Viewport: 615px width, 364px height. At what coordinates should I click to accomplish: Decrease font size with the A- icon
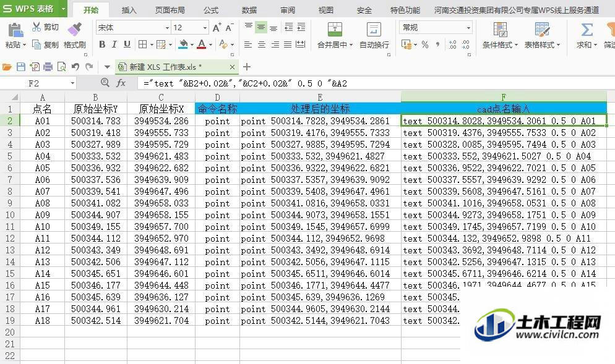pos(230,27)
